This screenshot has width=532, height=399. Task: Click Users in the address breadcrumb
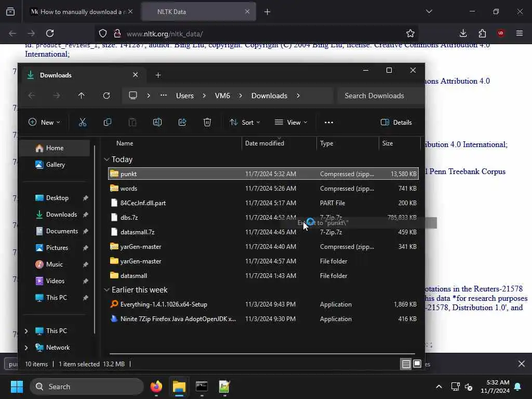pos(185,96)
